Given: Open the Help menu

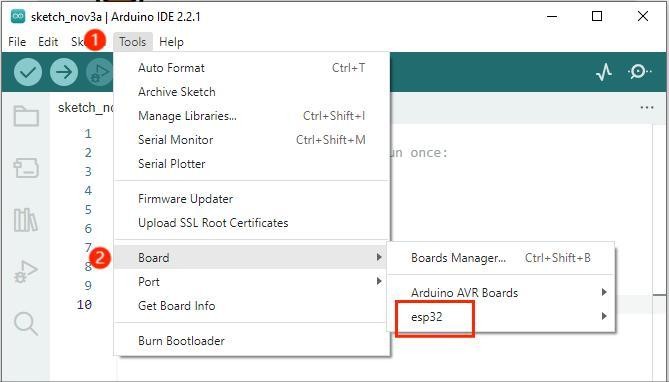Looking at the screenshot, I should tap(171, 42).
